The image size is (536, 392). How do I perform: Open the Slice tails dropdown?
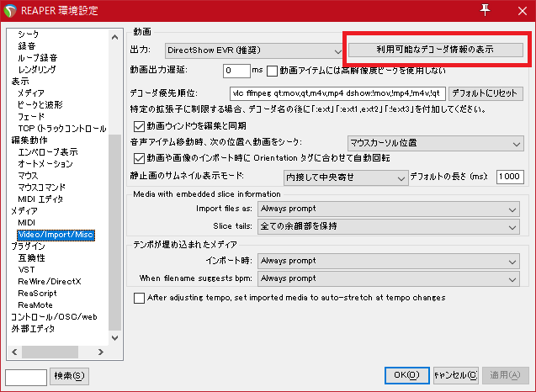point(389,226)
